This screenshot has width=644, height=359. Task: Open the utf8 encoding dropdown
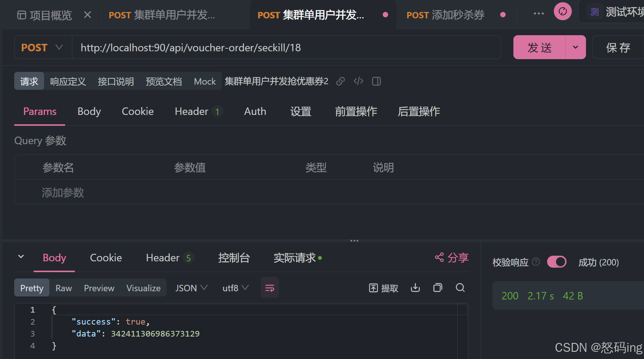pyautogui.click(x=235, y=288)
